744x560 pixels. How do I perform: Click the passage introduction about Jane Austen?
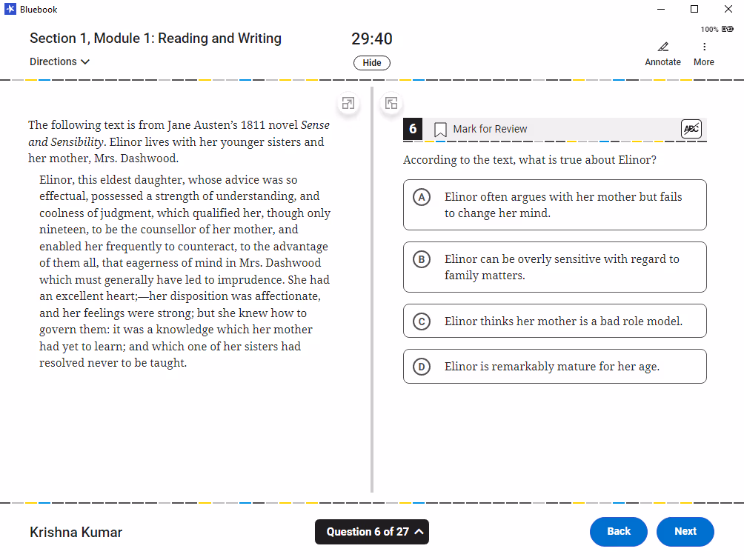[x=179, y=141]
